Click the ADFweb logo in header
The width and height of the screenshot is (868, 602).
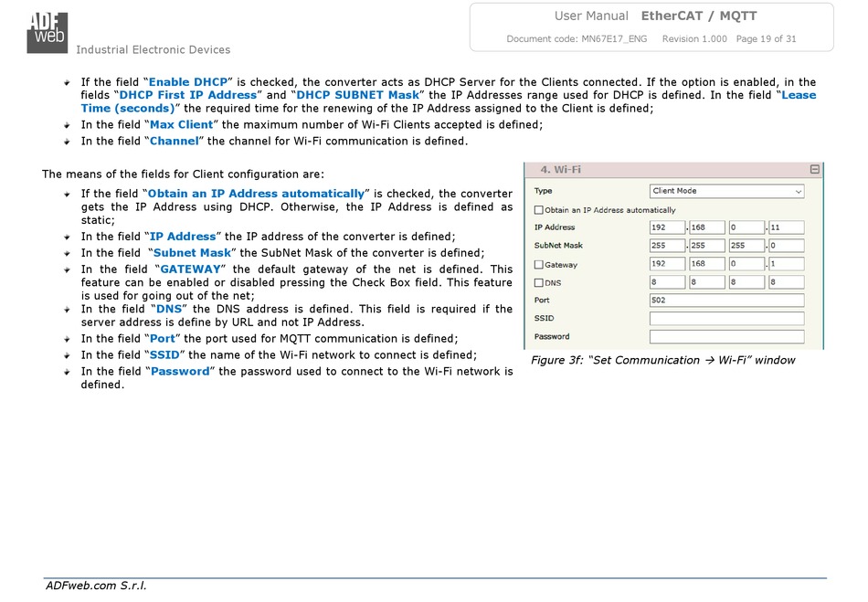[x=47, y=33]
